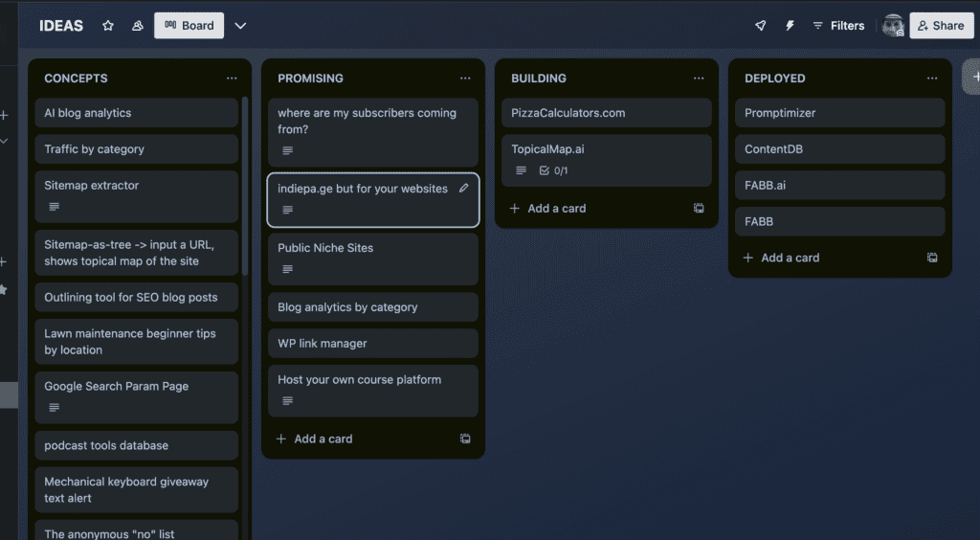
Task: Click description icon on subscribers card
Action: click(x=287, y=150)
